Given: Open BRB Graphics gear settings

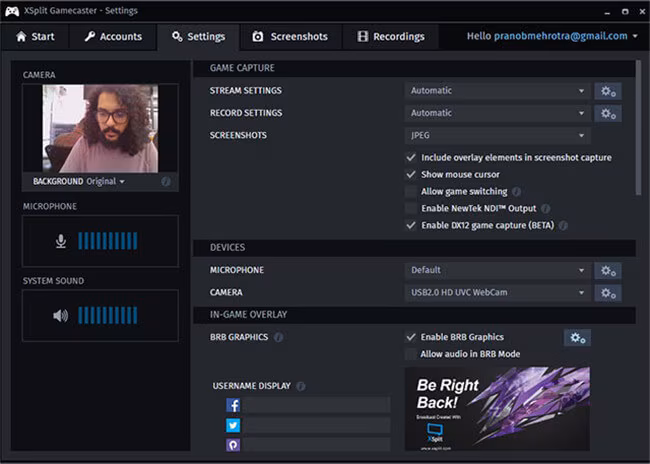Looking at the screenshot, I should click(577, 338).
